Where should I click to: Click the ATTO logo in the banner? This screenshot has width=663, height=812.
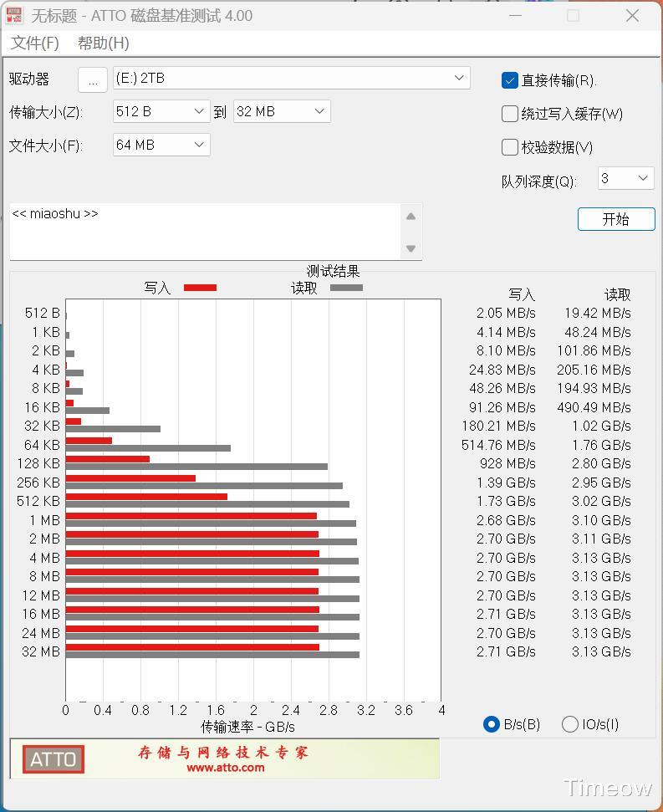54,759
